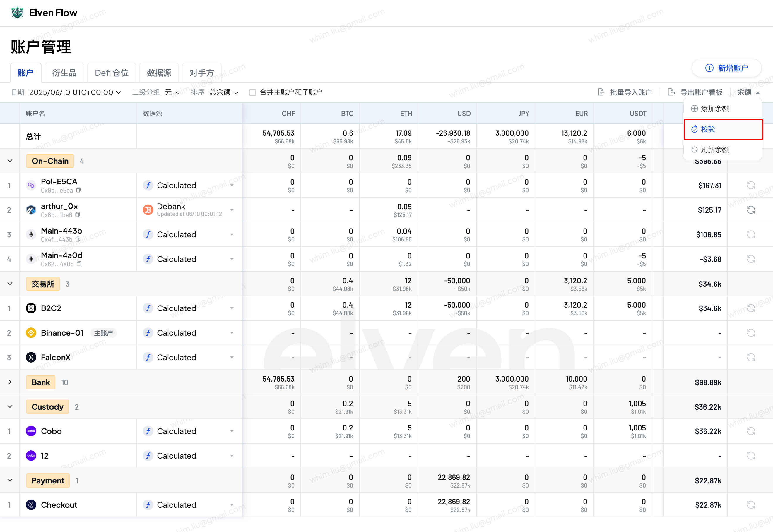Open the 排序 总余额 sort dropdown
Viewport: 773px width, 532px height.
(x=224, y=92)
